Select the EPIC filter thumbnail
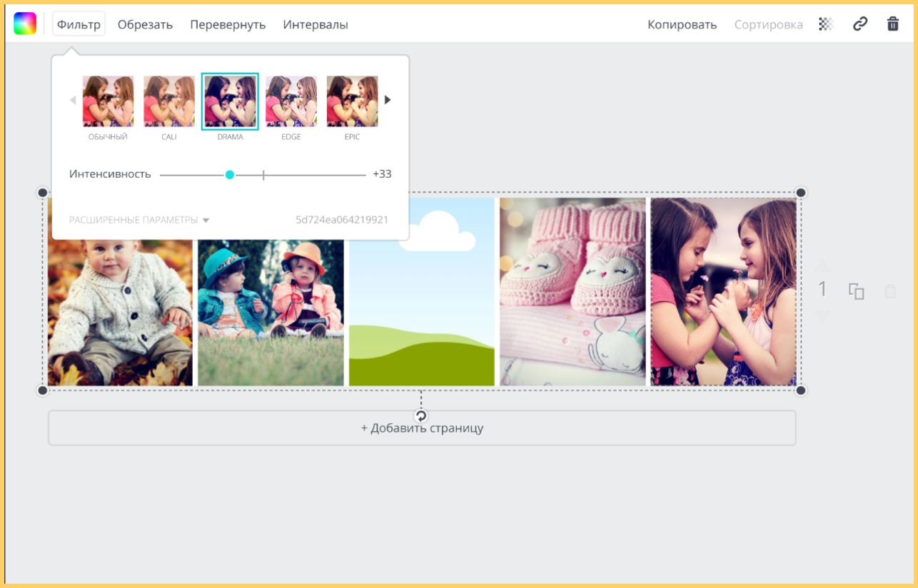This screenshot has height=588, width=918. [352, 101]
